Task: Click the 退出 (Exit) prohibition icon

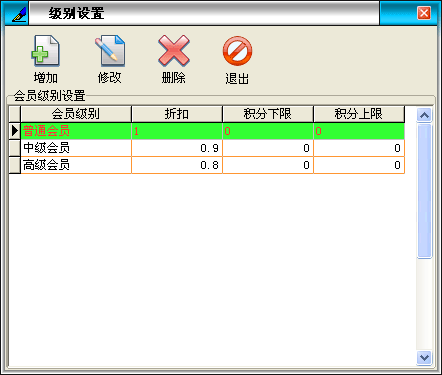Action: [237, 51]
